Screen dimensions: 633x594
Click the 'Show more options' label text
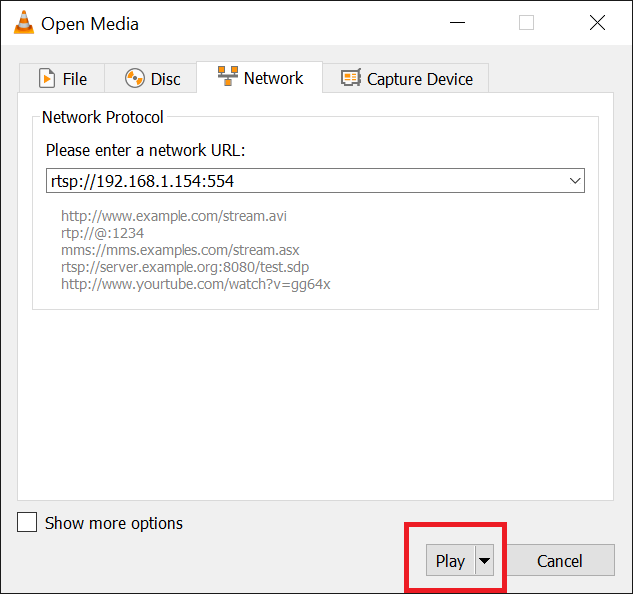click(x=114, y=523)
